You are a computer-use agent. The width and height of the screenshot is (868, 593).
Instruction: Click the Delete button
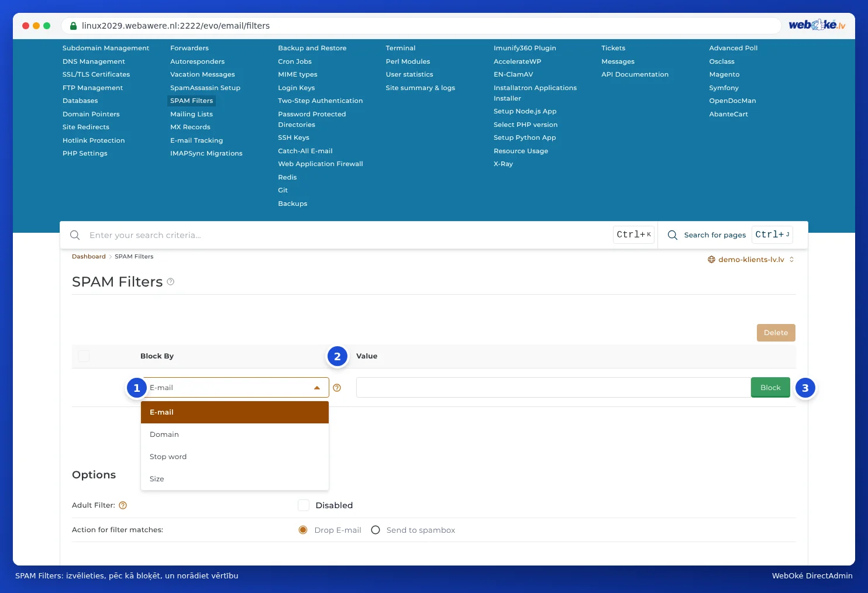[x=776, y=333]
